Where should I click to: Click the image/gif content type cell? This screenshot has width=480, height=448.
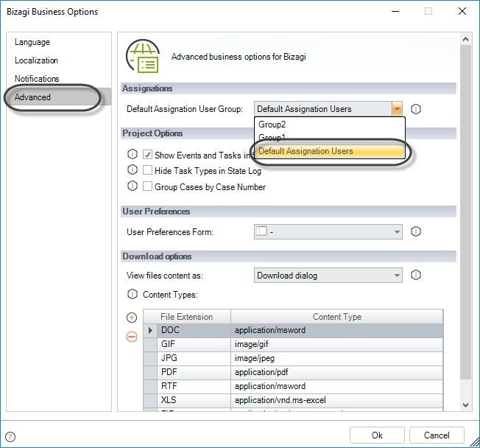(336, 344)
